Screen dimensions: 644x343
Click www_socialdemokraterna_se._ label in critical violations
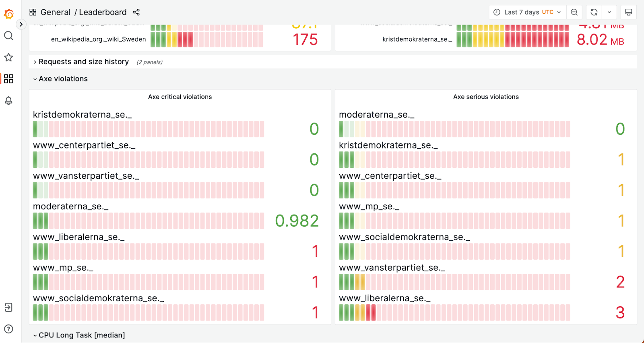click(99, 298)
